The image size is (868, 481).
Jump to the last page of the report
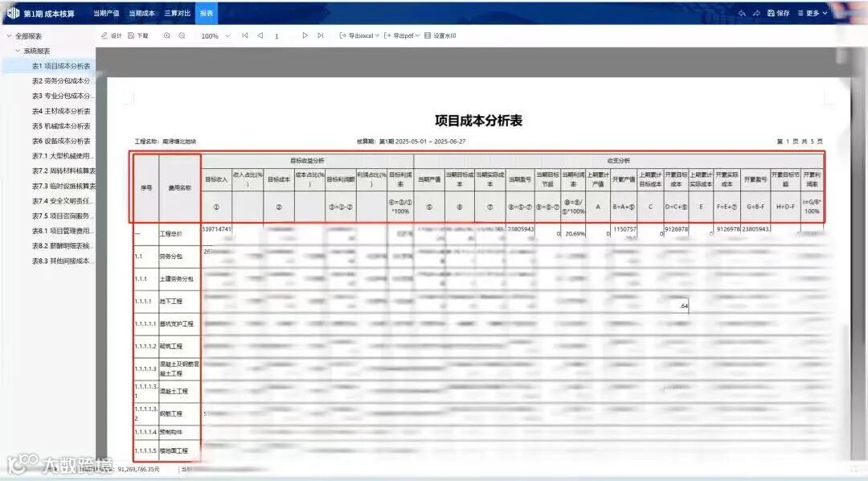(320, 35)
